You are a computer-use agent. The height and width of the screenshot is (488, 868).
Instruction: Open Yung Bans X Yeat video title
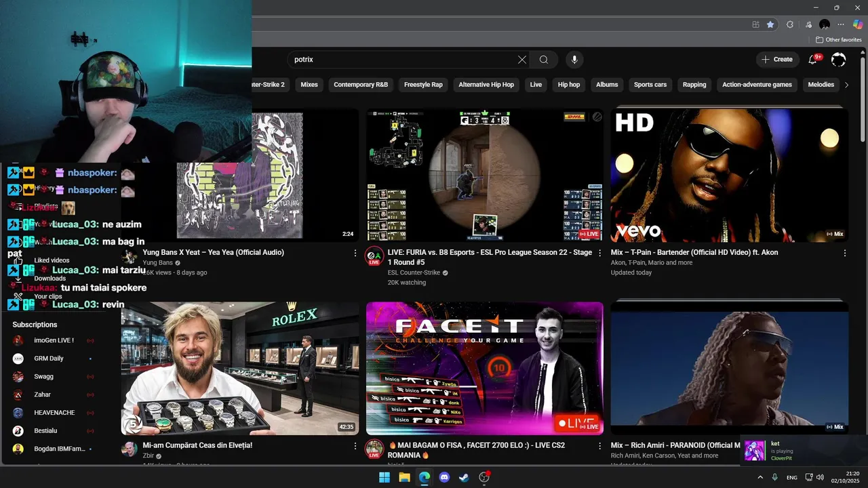(x=214, y=252)
